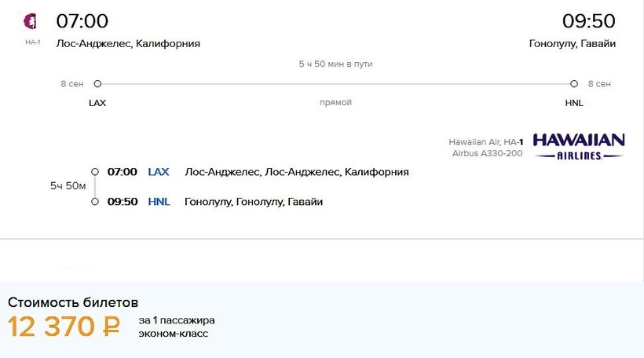Select the LAX departure point on timeline

(x=97, y=84)
